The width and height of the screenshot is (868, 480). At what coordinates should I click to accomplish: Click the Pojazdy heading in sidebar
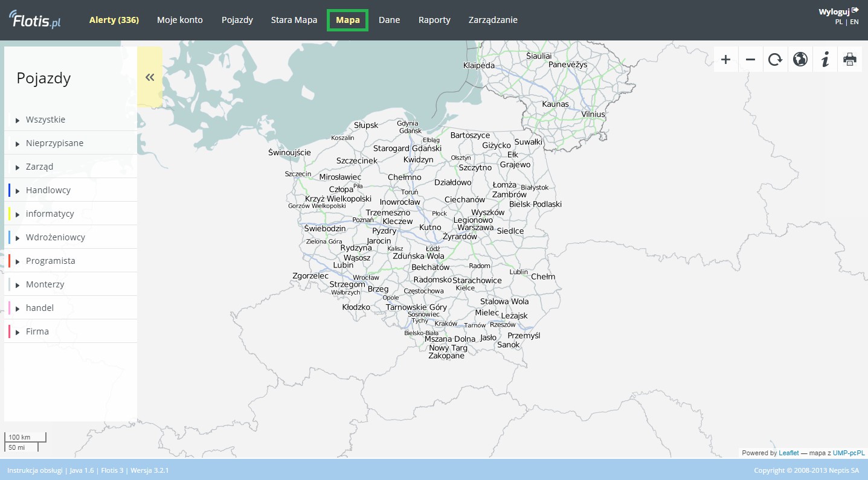pyautogui.click(x=43, y=78)
